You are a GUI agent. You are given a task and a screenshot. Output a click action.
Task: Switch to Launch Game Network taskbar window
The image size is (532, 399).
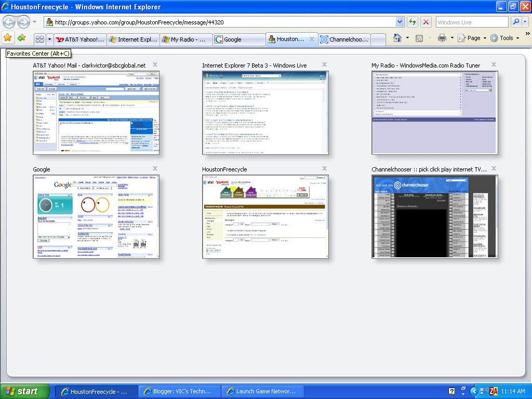pos(263,392)
